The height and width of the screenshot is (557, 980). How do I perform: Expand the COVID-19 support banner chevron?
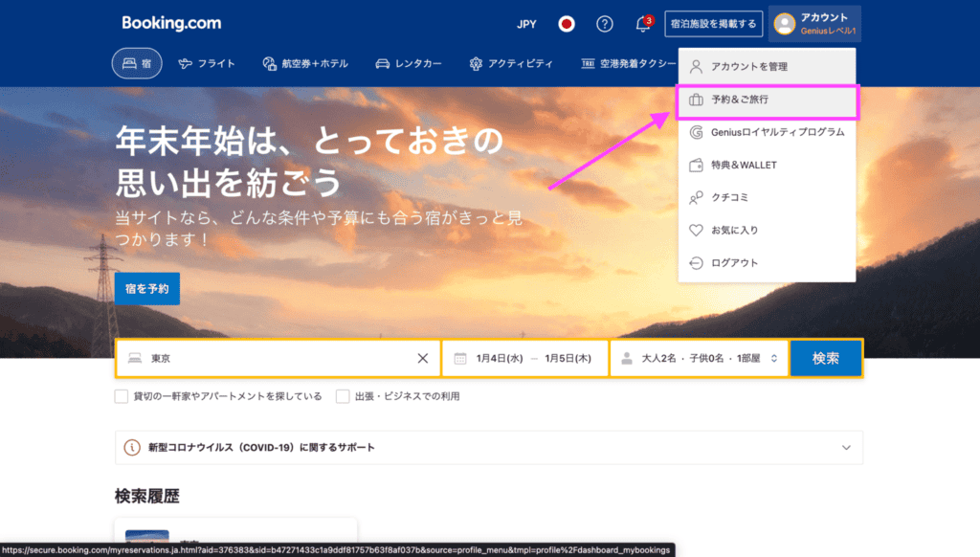coord(845,447)
